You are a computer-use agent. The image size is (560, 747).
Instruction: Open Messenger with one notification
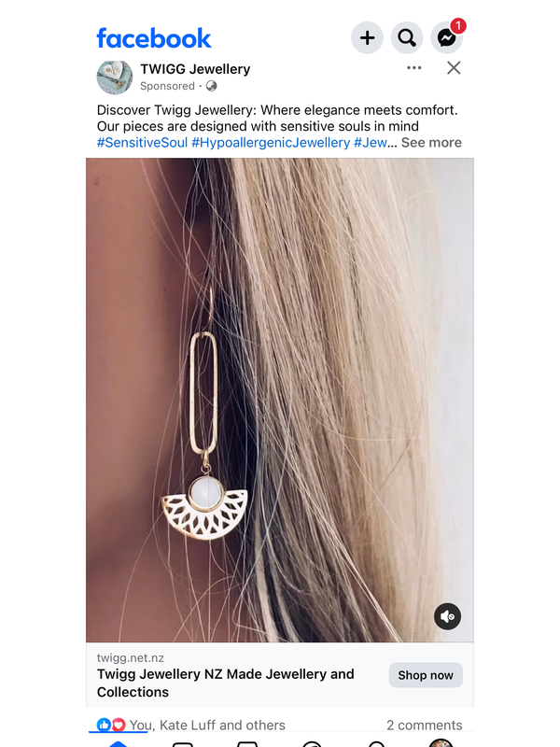(x=447, y=37)
